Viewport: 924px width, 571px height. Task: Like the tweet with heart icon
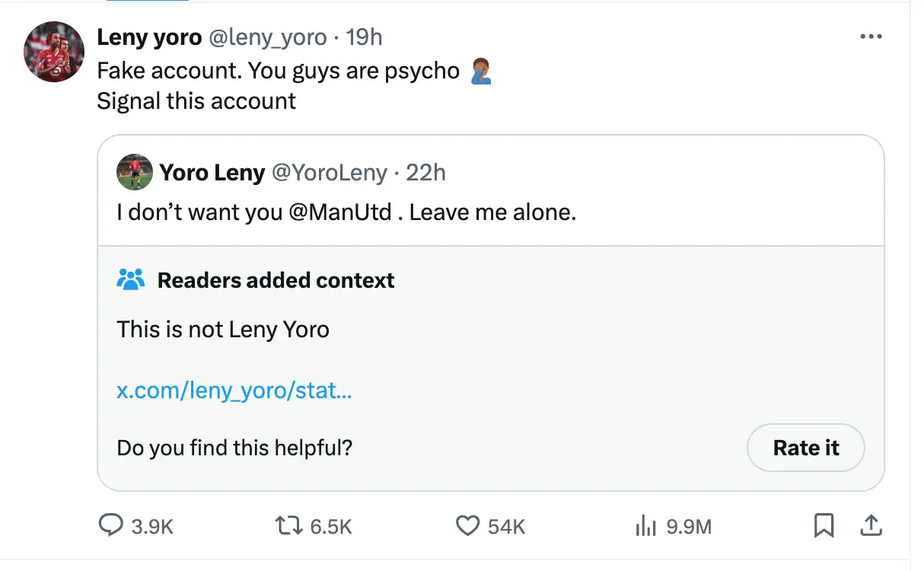[466, 525]
